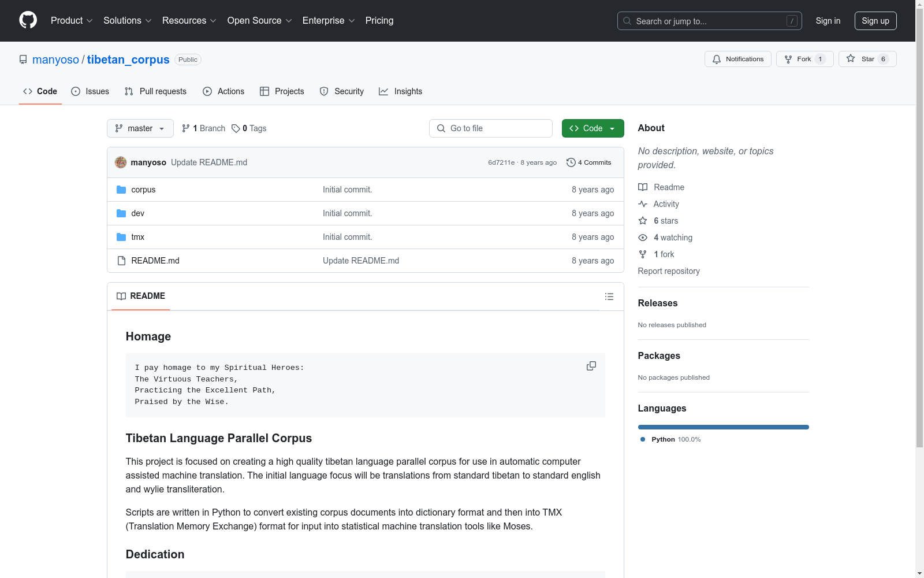This screenshot has width=924, height=578.
Task: Switch to the Security tab
Action: click(342, 91)
